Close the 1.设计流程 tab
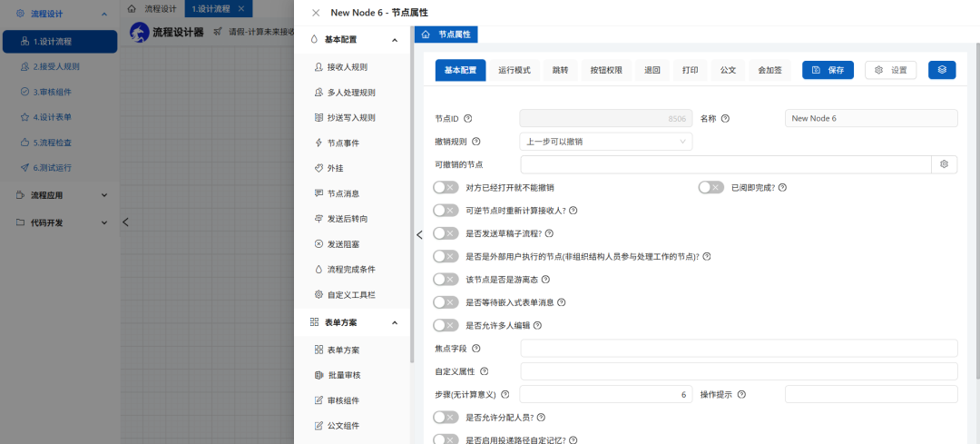 241,9
